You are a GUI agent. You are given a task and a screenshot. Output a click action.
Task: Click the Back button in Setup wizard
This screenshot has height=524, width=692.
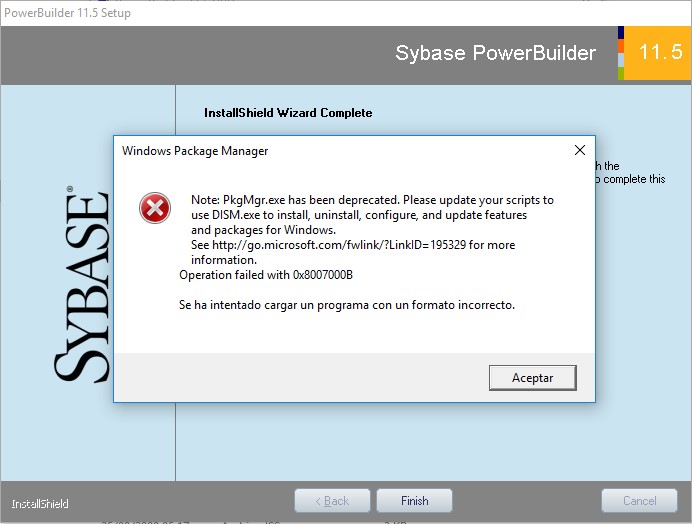click(332, 501)
